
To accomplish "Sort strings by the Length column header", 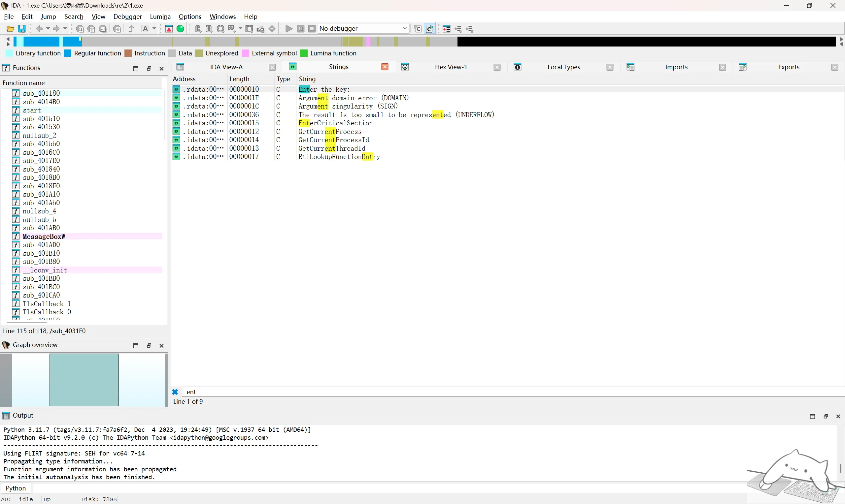I will point(251,79).
